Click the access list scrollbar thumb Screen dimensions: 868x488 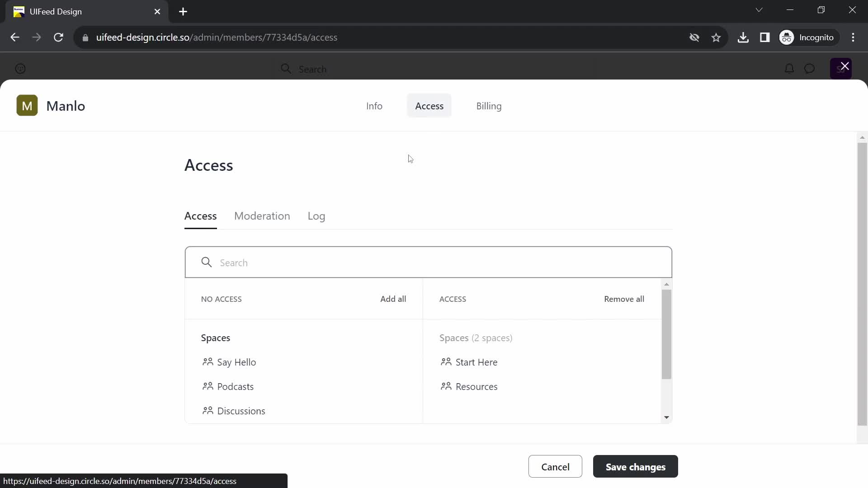point(666,334)
